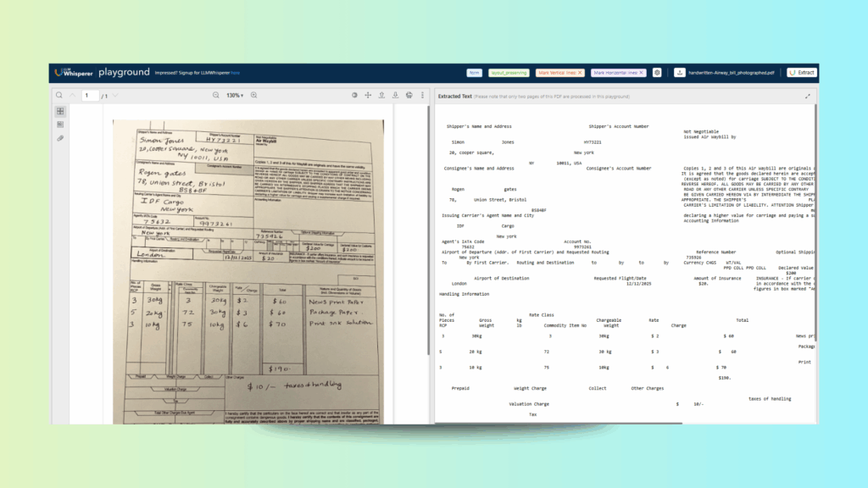Toggle the PDF viewer theme icon

click(x=354, y=96)
